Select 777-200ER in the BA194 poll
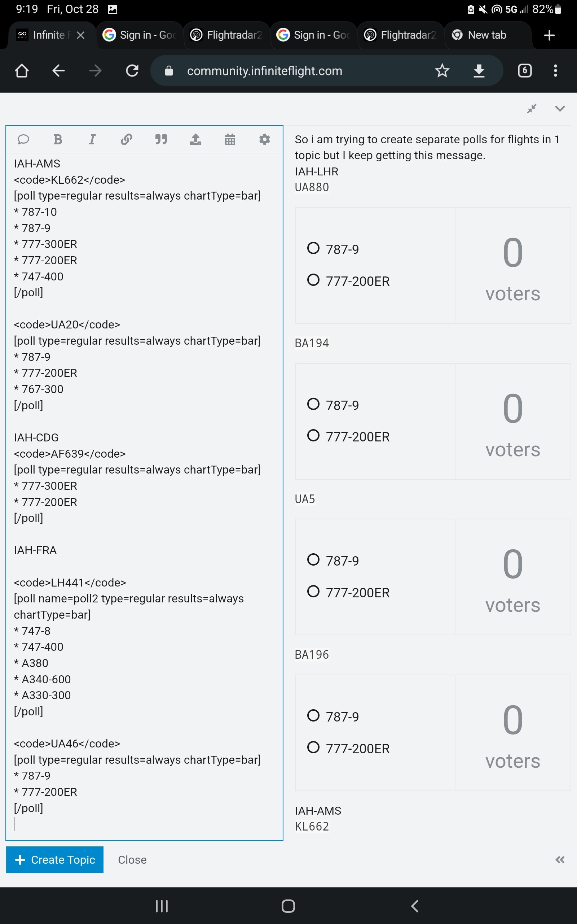Screen dimensions: 577x924 coord(313,436)
